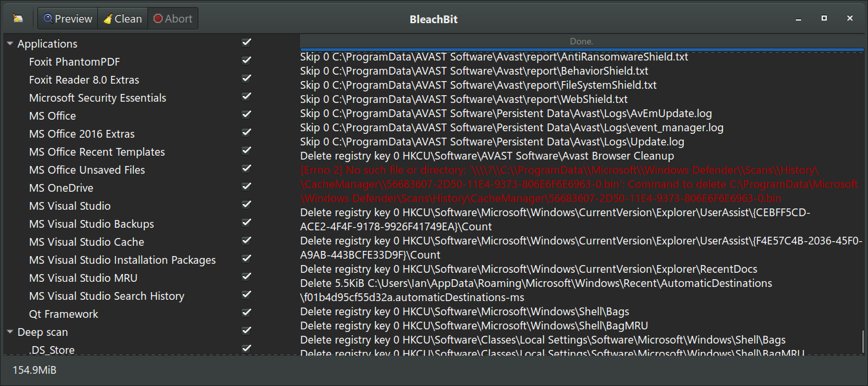The image size is (868, 386).
Task: Select MS Office Unsaved Files row
Action: tap(87, 170)
